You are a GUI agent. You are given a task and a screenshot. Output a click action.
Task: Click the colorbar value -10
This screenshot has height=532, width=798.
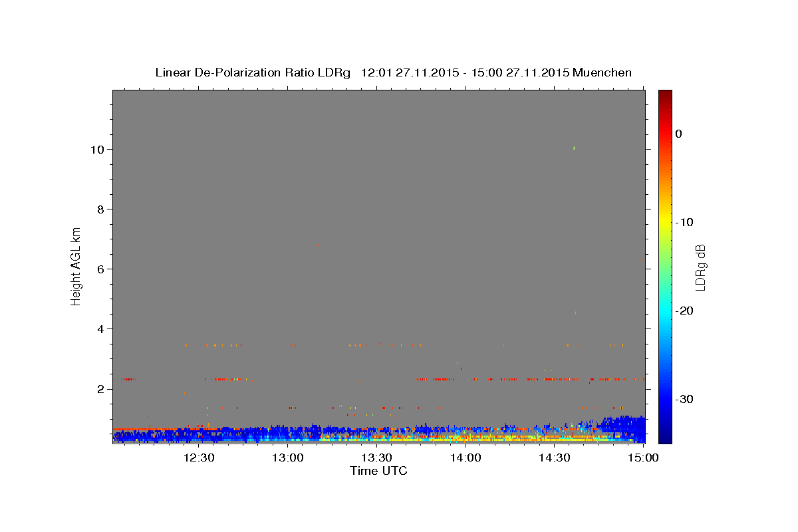pos(684,222)
